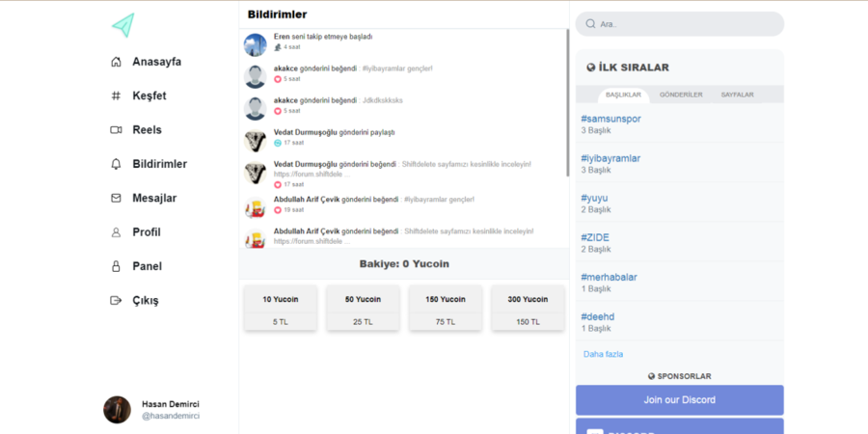Click the Keşfet hashtag icon
The image size is (868, 434).
tap(116, 95)
